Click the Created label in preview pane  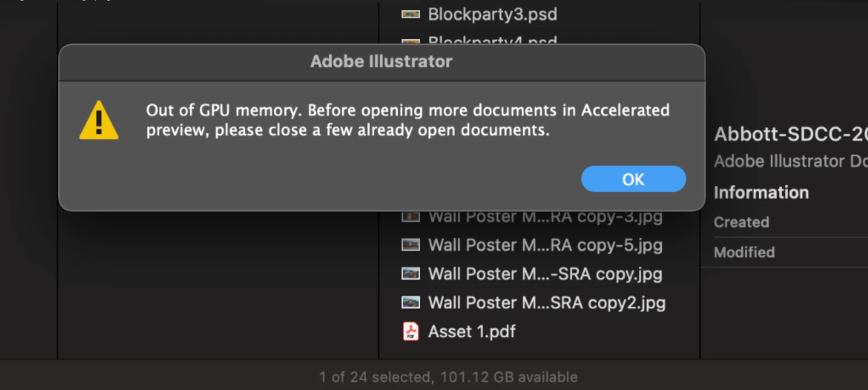(x=741, y=222)
